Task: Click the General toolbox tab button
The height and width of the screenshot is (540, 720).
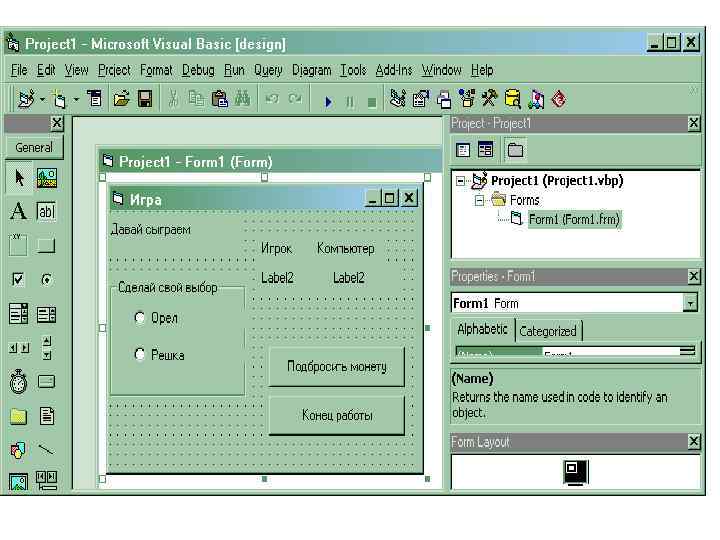Action: (34, 147)
